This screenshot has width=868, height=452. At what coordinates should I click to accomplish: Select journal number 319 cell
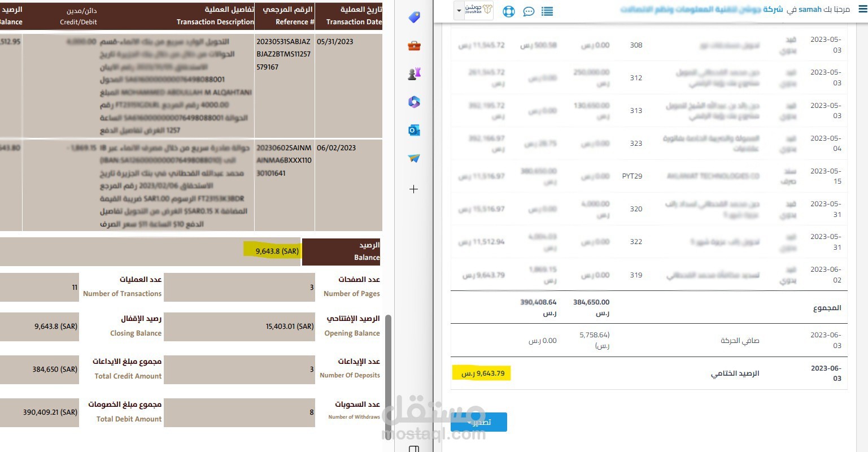[x=636, y=275]
